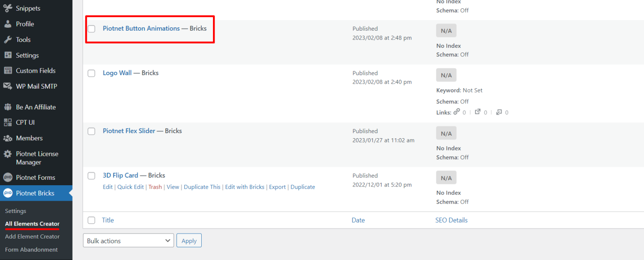Click the Piotnet License Manager gear icon
This screenshot has width=644, height=260.
pyautogui.click(x=8, y=154)
